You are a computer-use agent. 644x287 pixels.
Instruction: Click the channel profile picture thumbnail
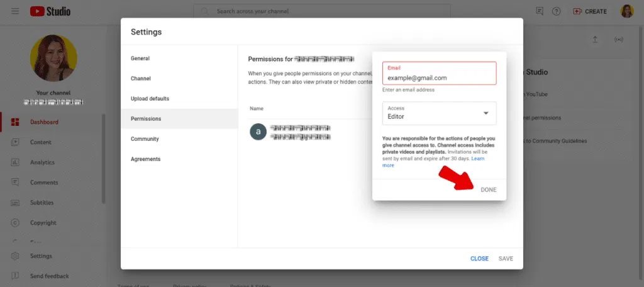coord(53,59)
